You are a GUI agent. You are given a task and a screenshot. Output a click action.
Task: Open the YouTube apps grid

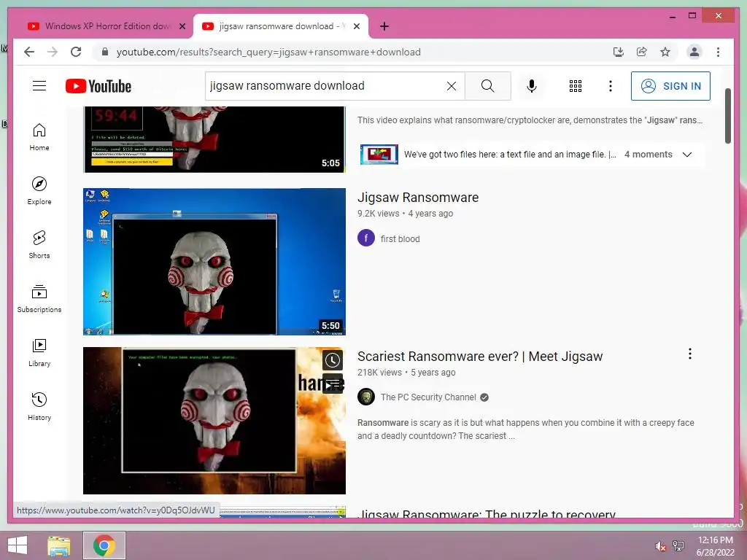click(x=575, y=86)
